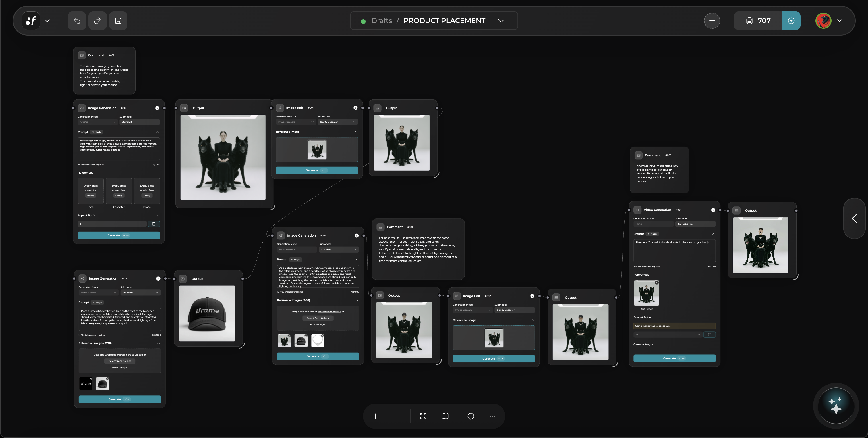Click the save icon in the top toolbar

[x=118, y=21]
